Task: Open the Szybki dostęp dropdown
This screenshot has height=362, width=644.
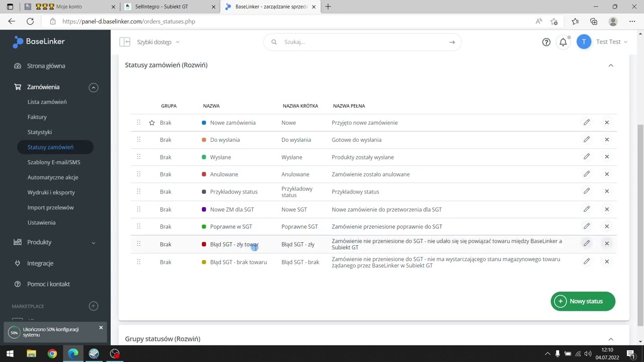Action: [158, 42]
